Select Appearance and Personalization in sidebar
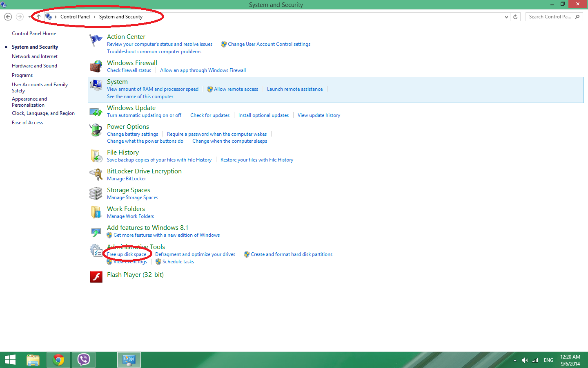 pyautogui.click(x=29, y=102)
